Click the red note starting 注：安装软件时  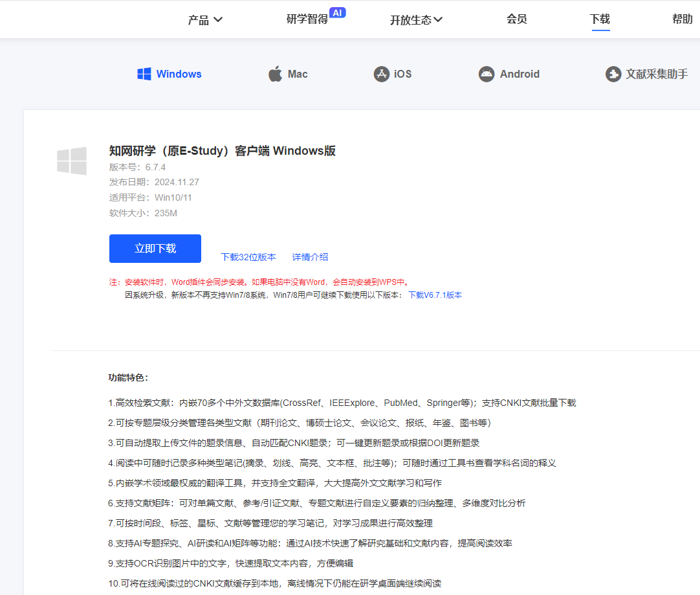point(259,282)
